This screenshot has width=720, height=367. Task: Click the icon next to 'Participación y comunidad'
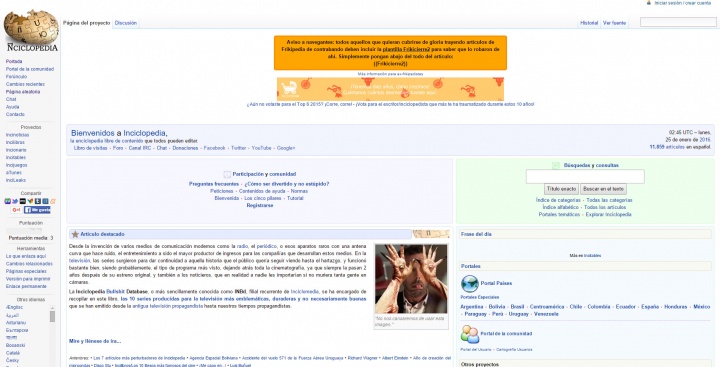point(227,175)
